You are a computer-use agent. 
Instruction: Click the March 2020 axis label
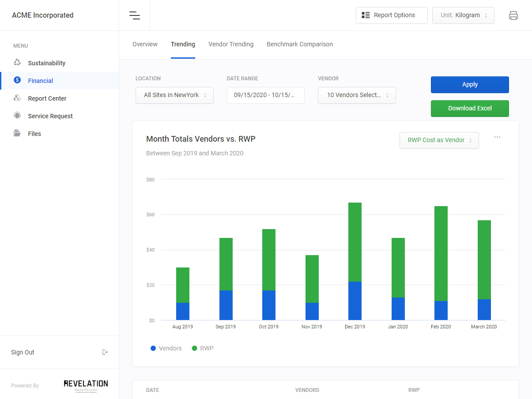484,327
